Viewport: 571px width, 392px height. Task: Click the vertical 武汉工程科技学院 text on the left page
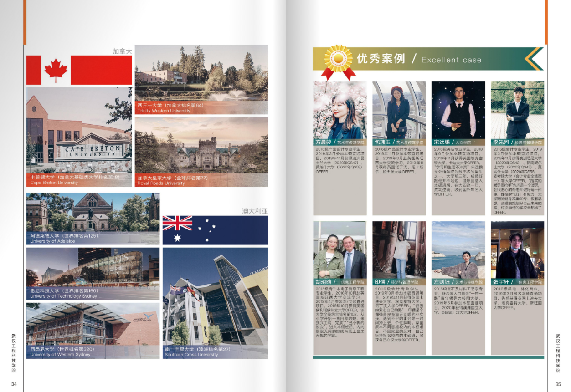point(14,353)
